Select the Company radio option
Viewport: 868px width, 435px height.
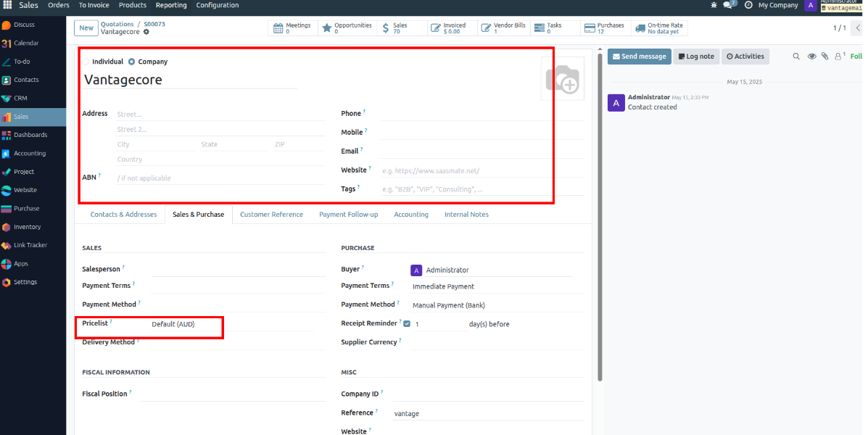pos(131,62)
